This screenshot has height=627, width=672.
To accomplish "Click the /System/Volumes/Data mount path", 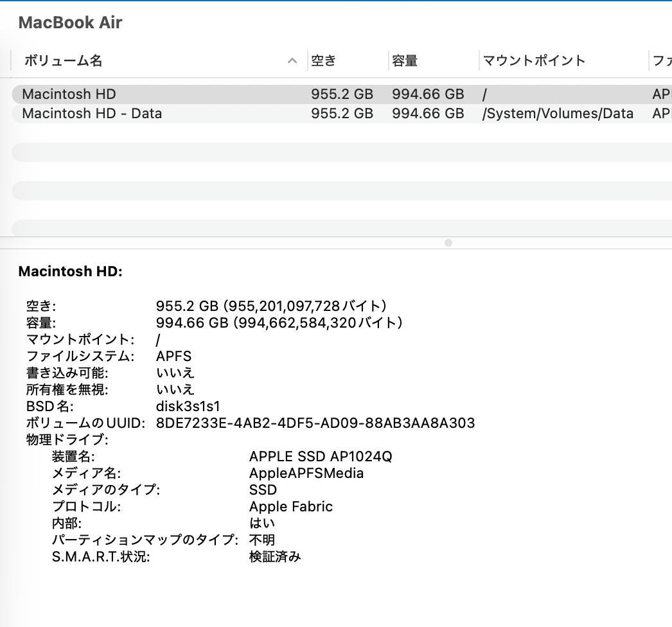I will tap(558, 113).
